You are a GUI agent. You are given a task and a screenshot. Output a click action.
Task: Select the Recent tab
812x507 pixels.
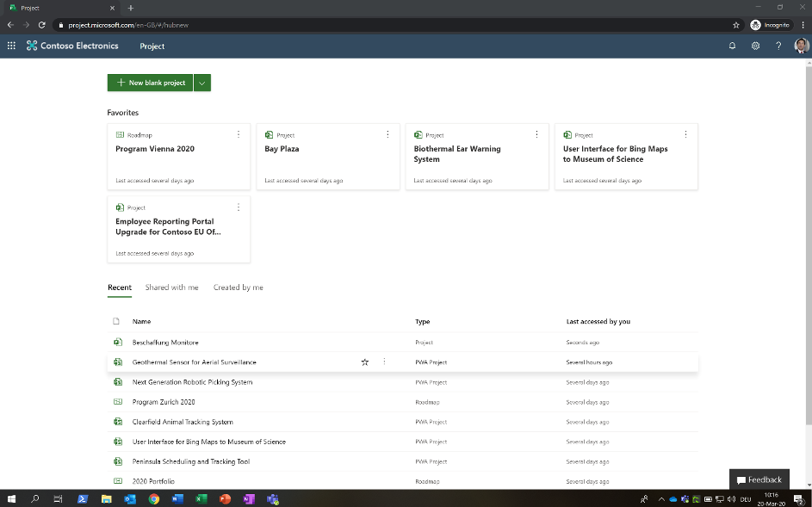click(x=120, y=288)
